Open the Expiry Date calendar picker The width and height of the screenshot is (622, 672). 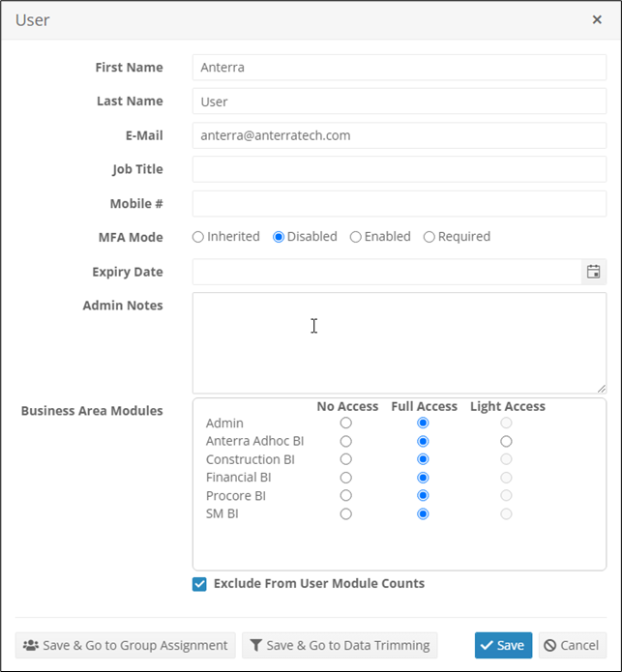click(593, 272)
